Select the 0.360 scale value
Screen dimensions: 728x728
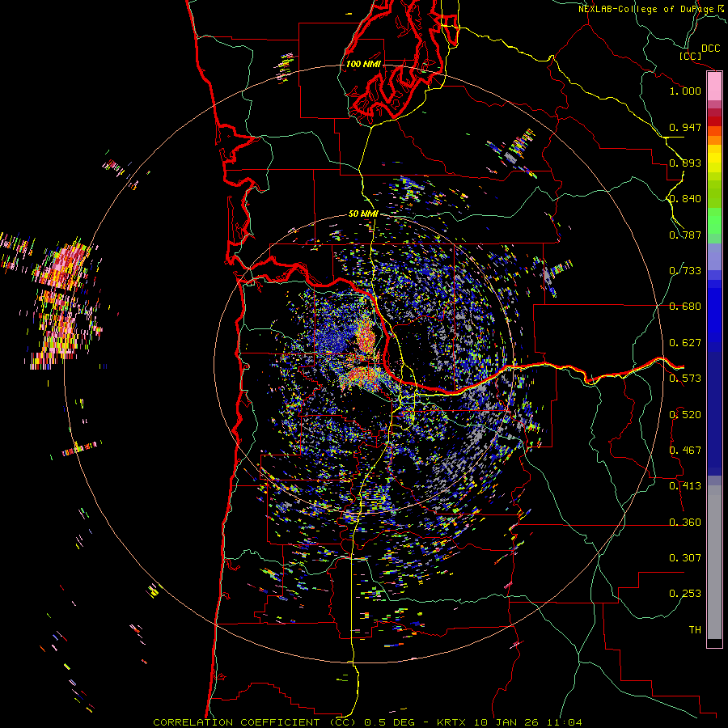(x=685, y=523)
